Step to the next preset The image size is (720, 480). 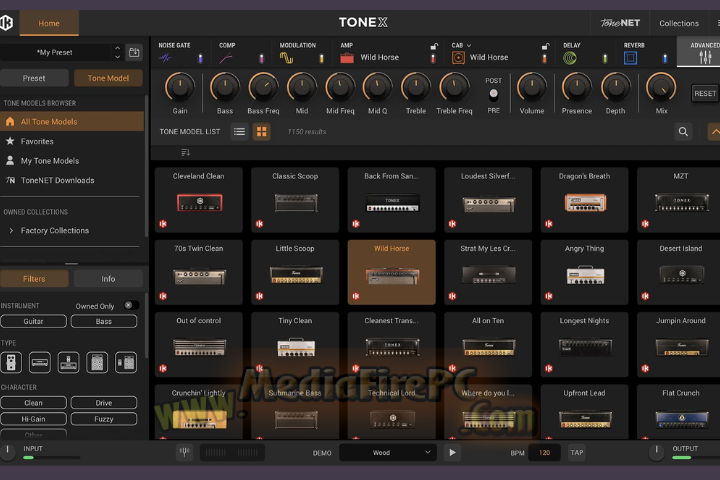click(x=118, y=57)
